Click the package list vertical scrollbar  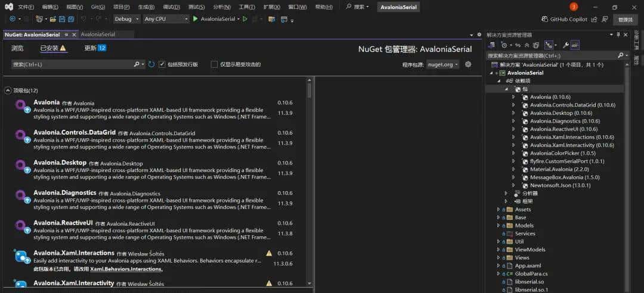tap(309, 180)
